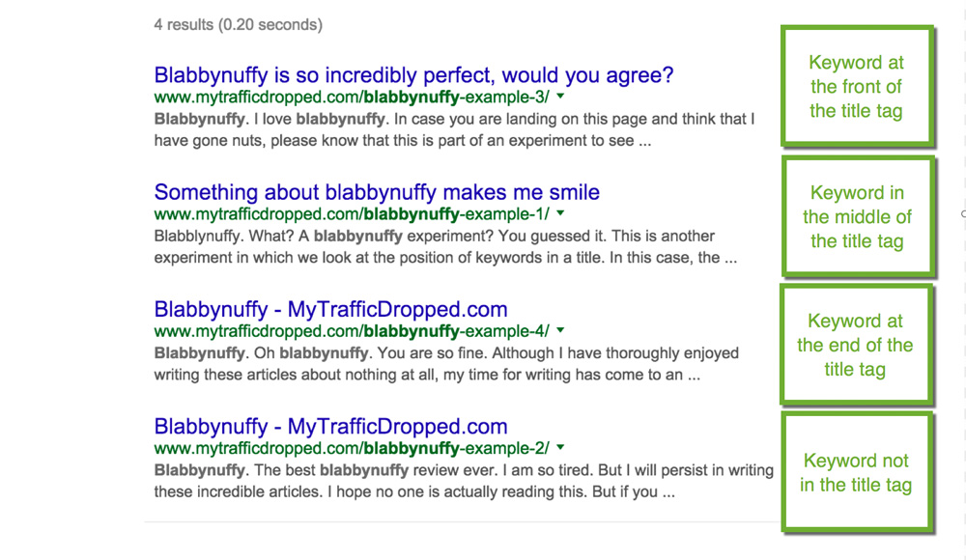
Task: Click the title above the blabbynuffy-example-2 URL
Action: coord(330,427)
